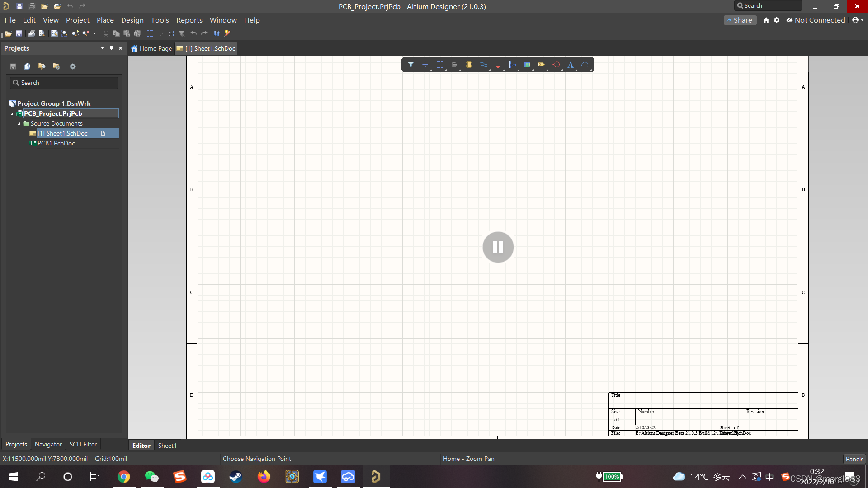This screenshot has height=488, width=868.
Task: Collapse the Source Documents folder
Action: point(19,123)
